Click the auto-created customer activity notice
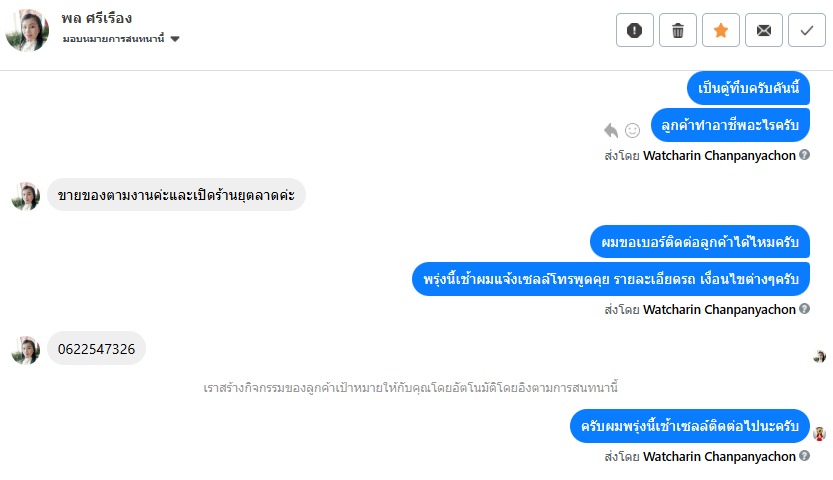 pyautogui.click(x=416, y=387)
